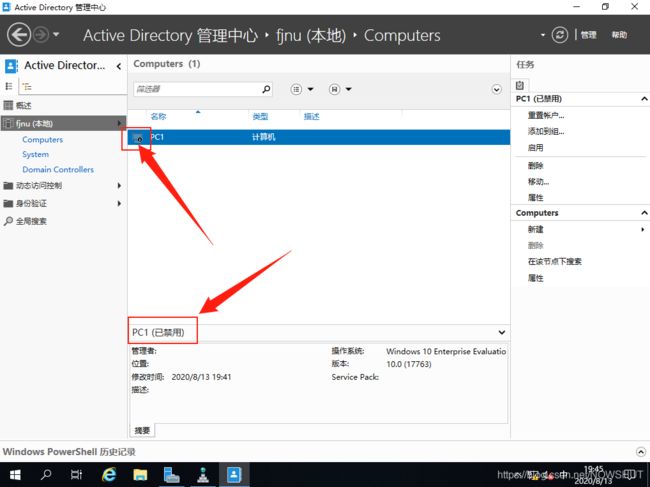Collapse the PC1 (已禁用) task section

[644, 99]
